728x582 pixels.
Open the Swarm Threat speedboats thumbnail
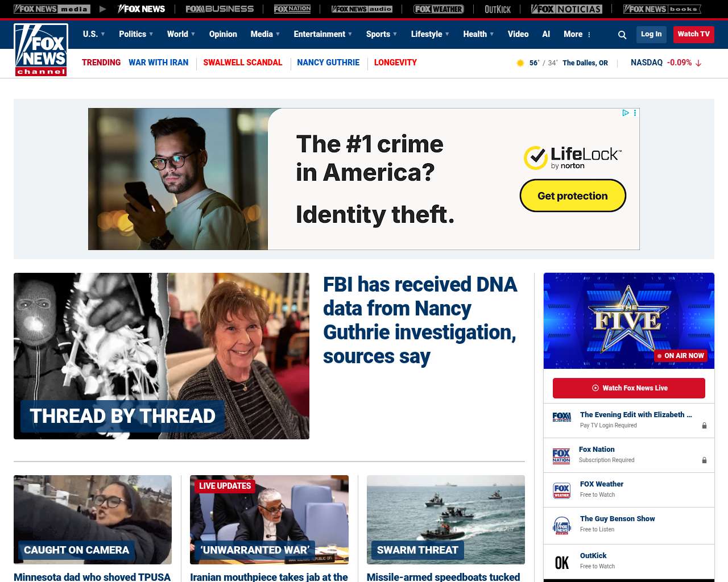click(x=445, y=519)
